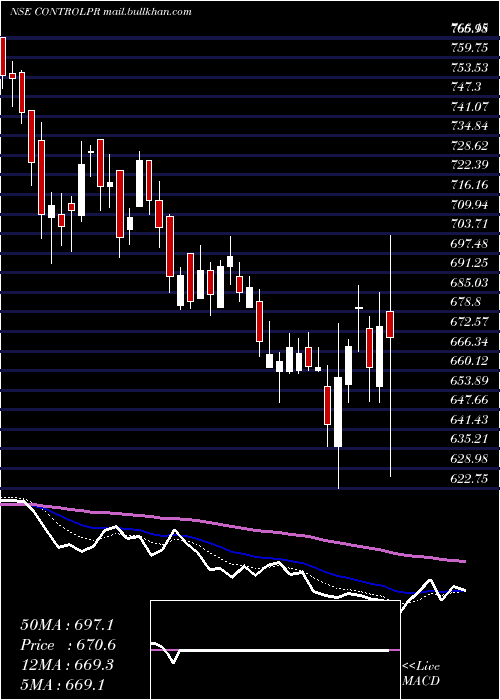Screen dimensions: 500x700
Task: Select the 697.48 price axis label
Action: (x=469, y=243)
